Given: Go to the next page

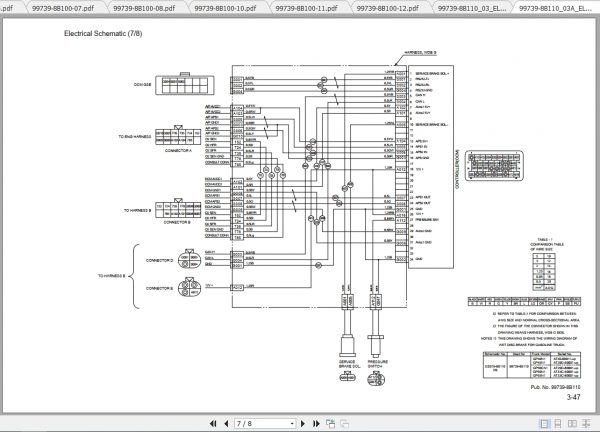Looking at the screenshot, I should pyautogui.click(x=303, y=424).
